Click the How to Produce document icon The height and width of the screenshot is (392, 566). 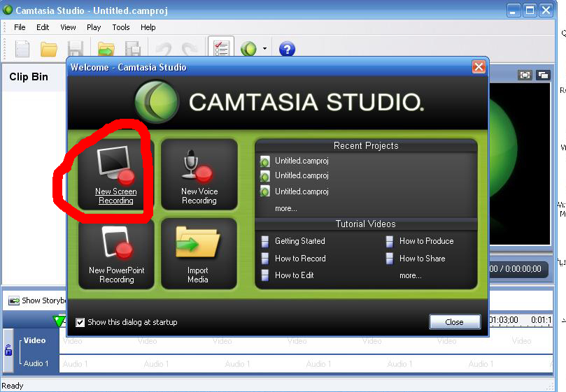[390, 241]
